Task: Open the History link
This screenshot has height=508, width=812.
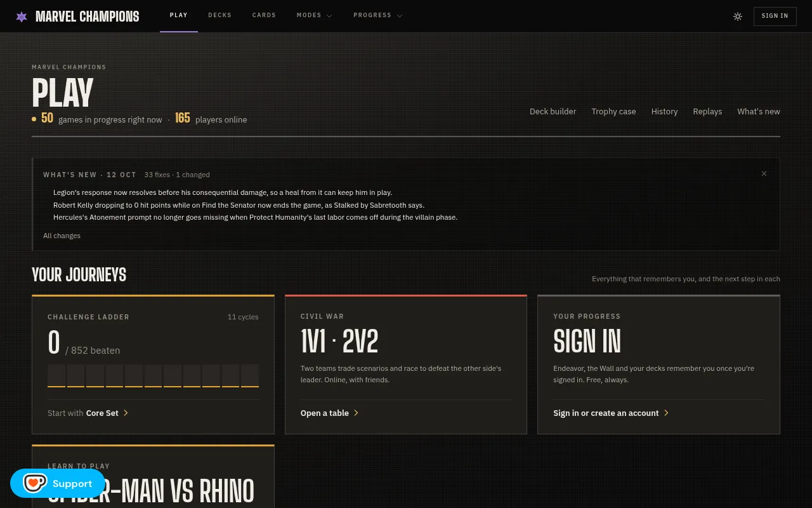Action: point(664,111)
